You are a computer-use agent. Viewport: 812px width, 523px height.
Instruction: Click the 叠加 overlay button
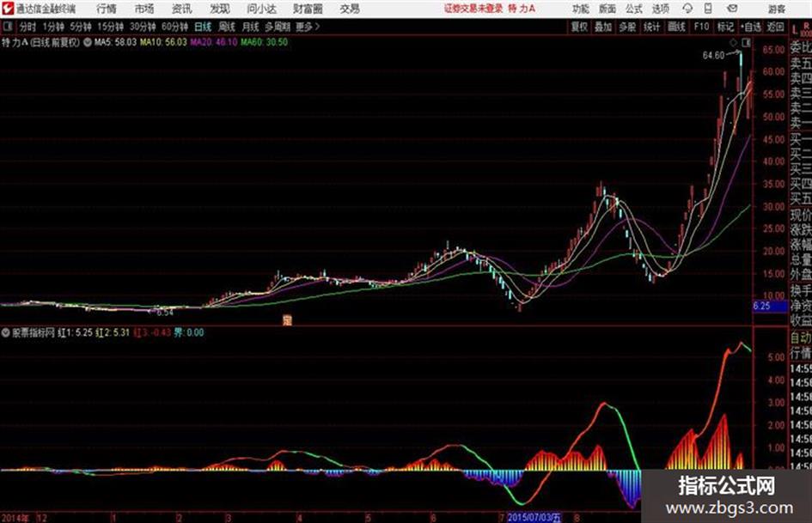tap(603, 27)
